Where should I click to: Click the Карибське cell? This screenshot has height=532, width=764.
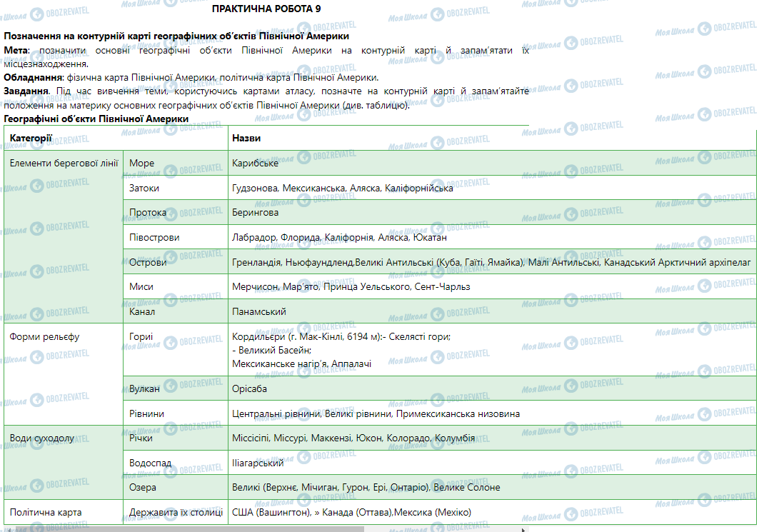(x=255, y=164)
